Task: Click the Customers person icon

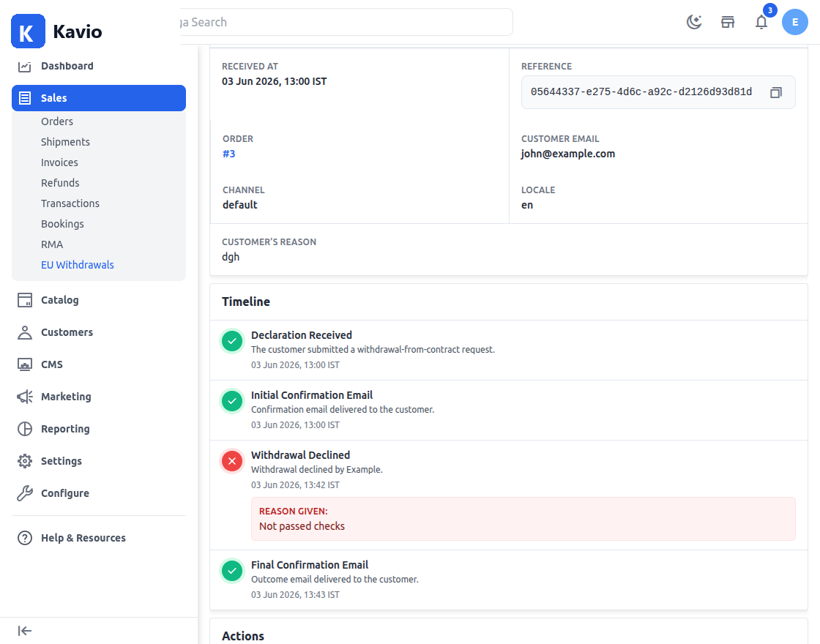Action: click(x=25, y=332)
